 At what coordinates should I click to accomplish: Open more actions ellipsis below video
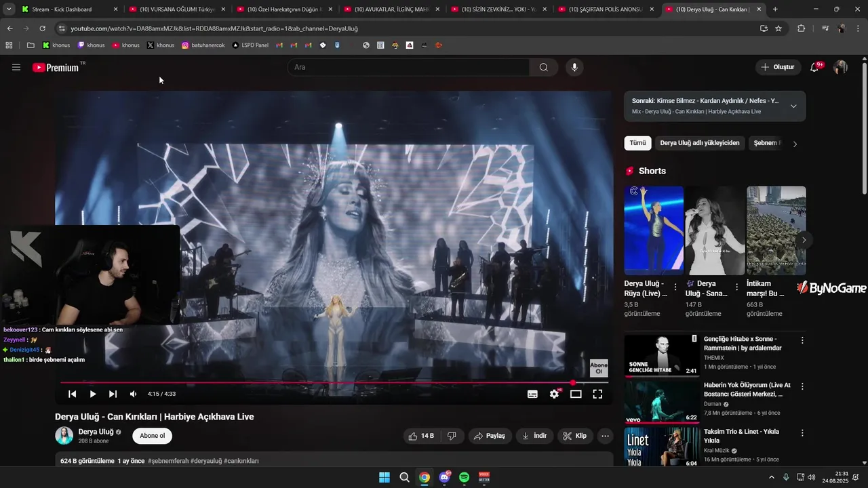(606, 436)
